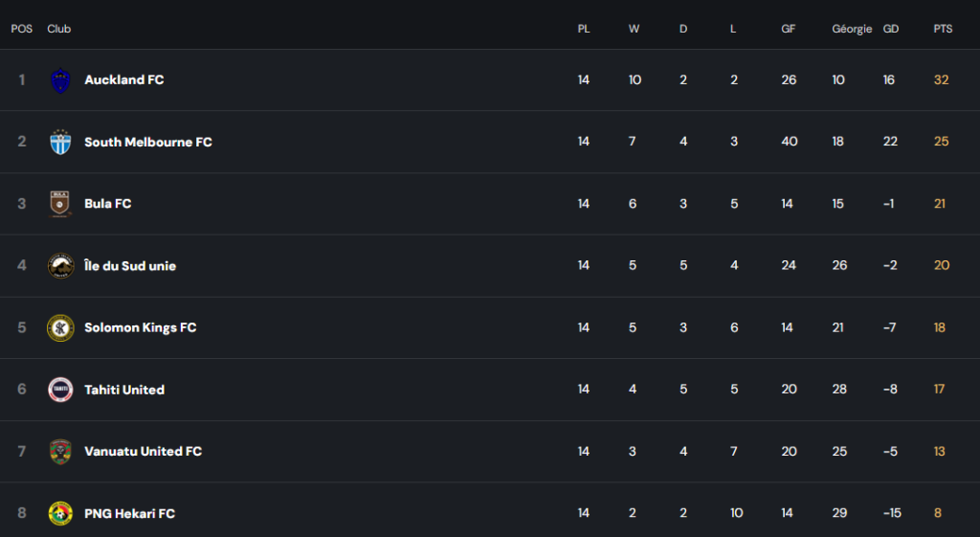Click the Club column header
This screenshot has height=537, width=980.
click(x=58, y=29)
